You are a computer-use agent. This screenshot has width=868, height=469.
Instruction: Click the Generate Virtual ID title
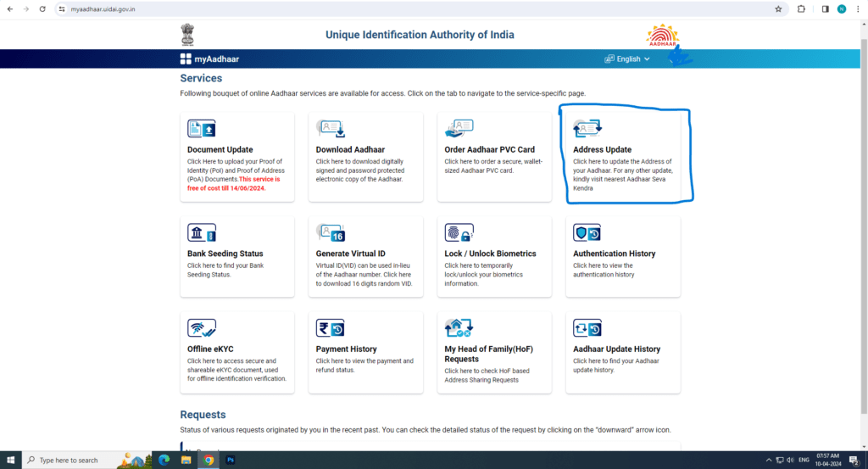[x=350, y=254]
